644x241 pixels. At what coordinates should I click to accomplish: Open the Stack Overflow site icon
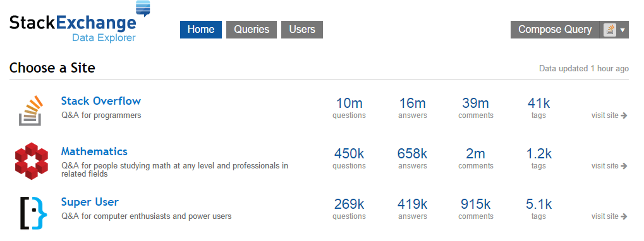click(x=31, y=110)
